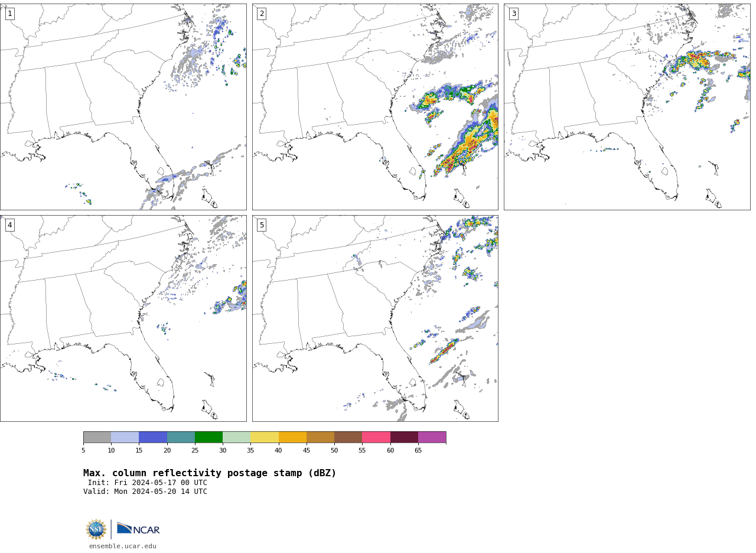Open ensemble member 1 reflectivity map
This screenshot has height=553, width=756.
(x=123, y=107)
